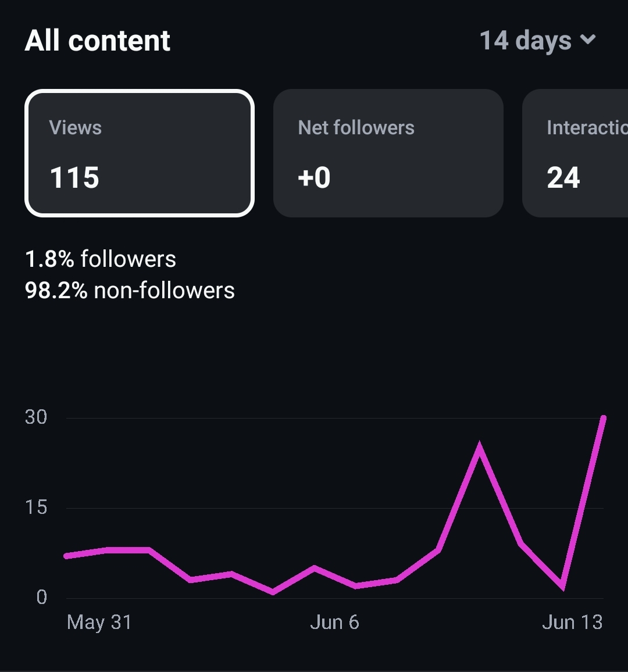Tap the +0 net followers value
Image resolution: width=628 pixels, height=672 pixels.
point(314,177)
